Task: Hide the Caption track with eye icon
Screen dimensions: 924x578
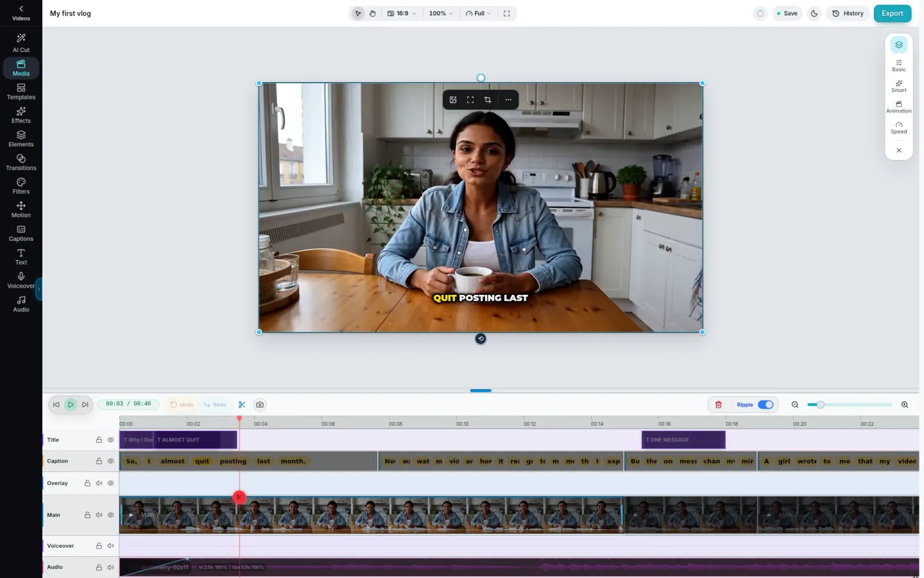Action: coord(110,461)
